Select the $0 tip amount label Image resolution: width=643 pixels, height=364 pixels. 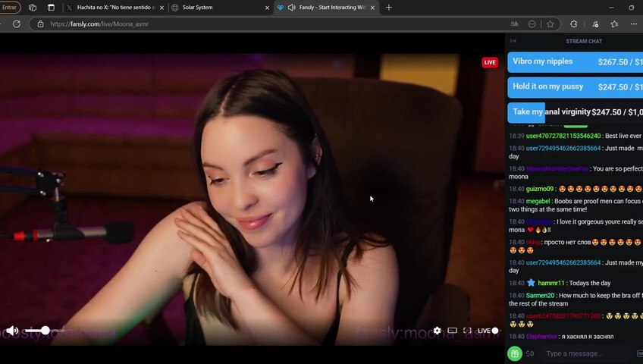click(530, 353)
